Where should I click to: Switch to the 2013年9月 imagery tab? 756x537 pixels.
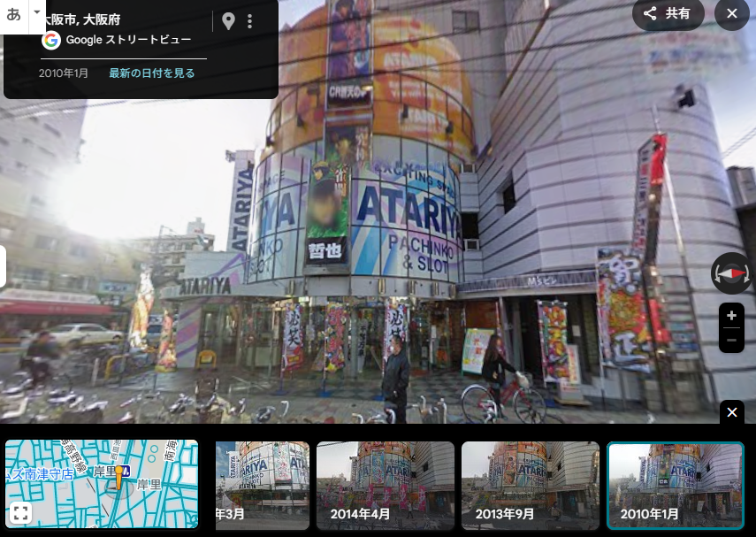[x=530, y=485]
